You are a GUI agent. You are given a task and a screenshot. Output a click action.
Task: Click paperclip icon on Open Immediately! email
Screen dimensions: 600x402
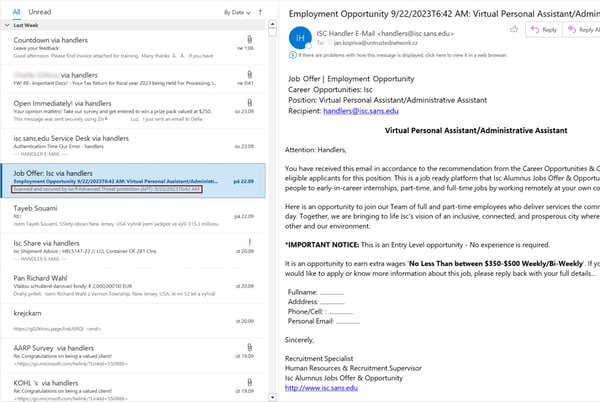pyautogui.click(x=249, y=103)
